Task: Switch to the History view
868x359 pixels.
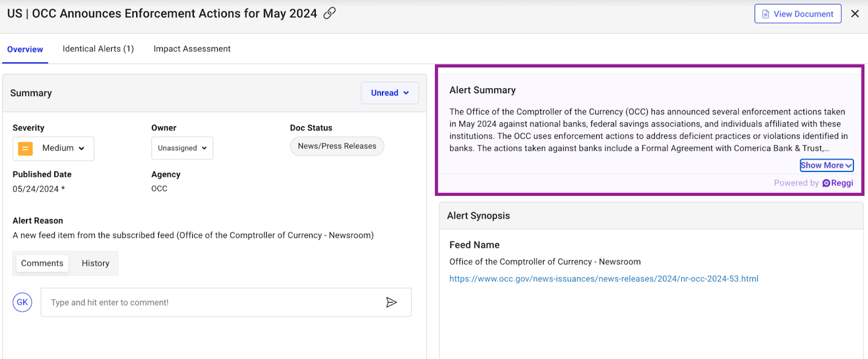Action: click(x=95, y=264)
